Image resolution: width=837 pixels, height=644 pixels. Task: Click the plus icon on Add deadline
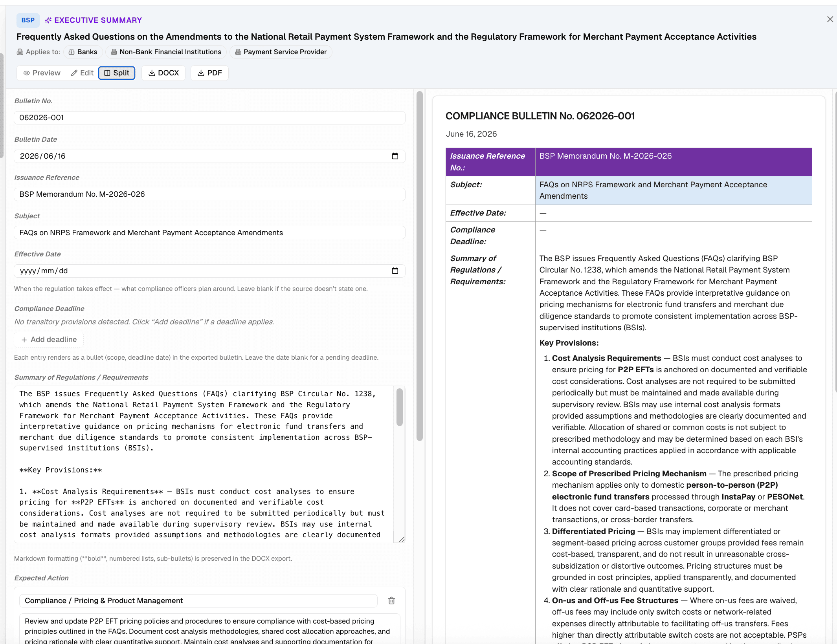point(24,340)
